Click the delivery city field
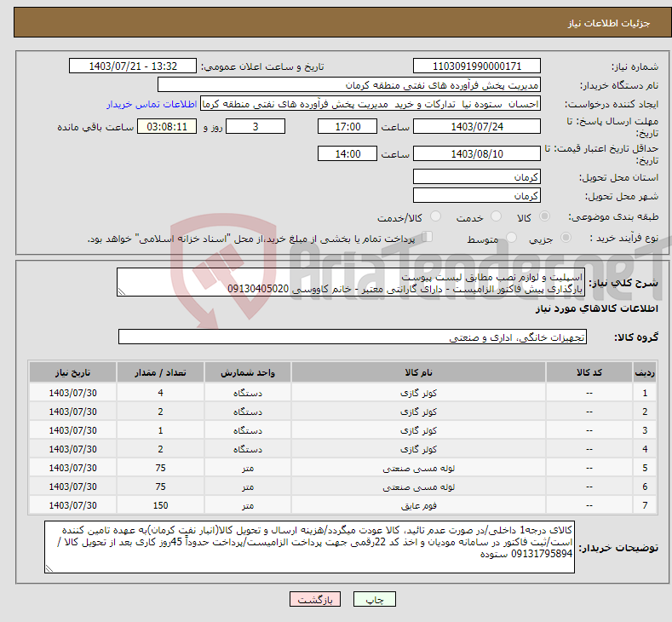The height and width of the screenshot is (622, 672). (x=477, y=195)
